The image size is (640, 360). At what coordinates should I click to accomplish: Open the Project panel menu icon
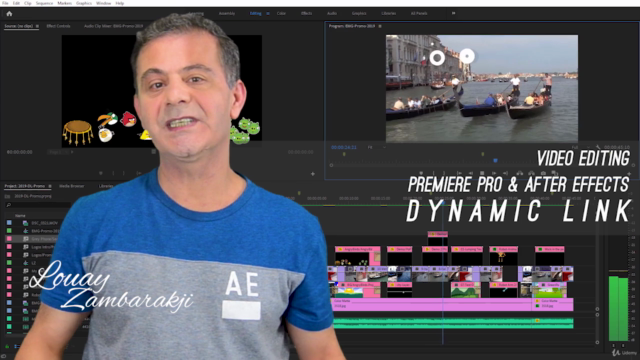pyautogui.click(x=50, y=186)
